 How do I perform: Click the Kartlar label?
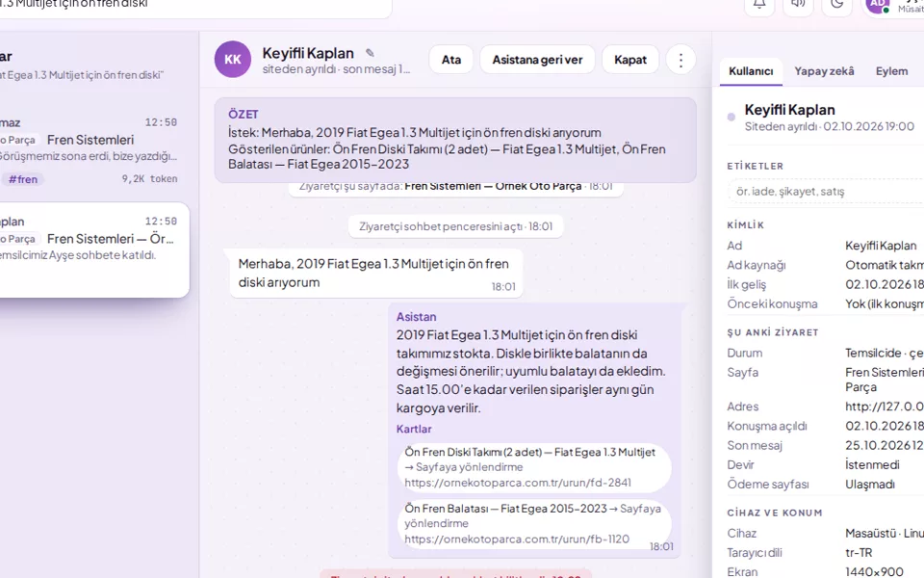(414, 429)
